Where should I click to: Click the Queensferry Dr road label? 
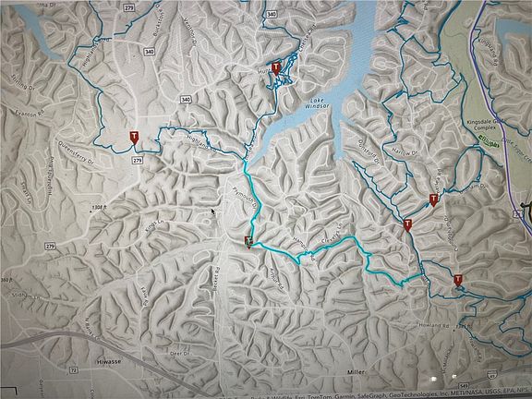[76, 153]
